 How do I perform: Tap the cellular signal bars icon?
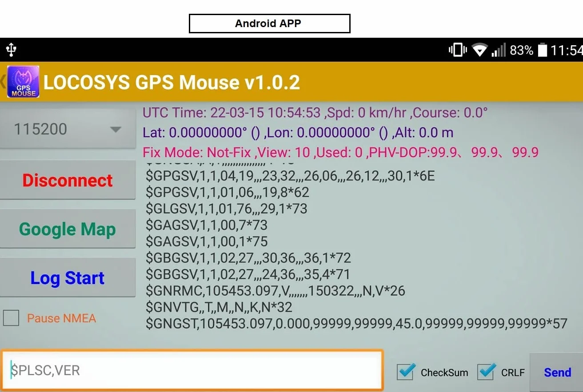pos(499,50)
